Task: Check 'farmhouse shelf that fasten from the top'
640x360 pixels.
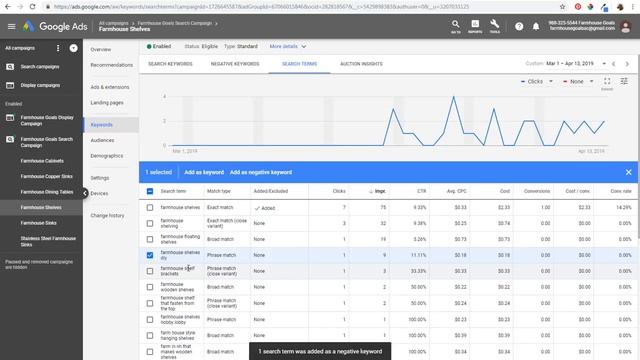Action: (x=150, y=303)
